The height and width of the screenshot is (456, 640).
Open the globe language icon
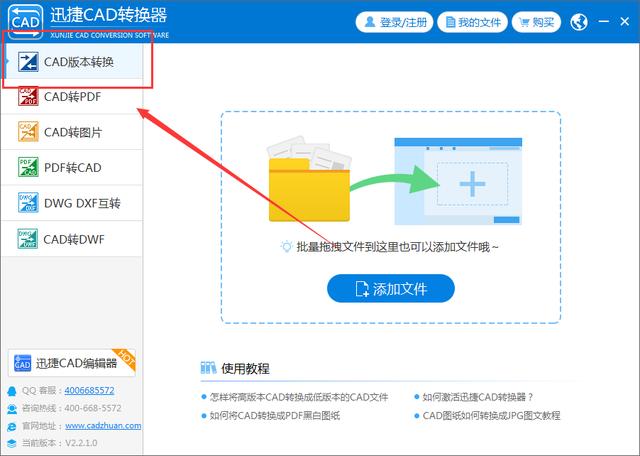579,22
